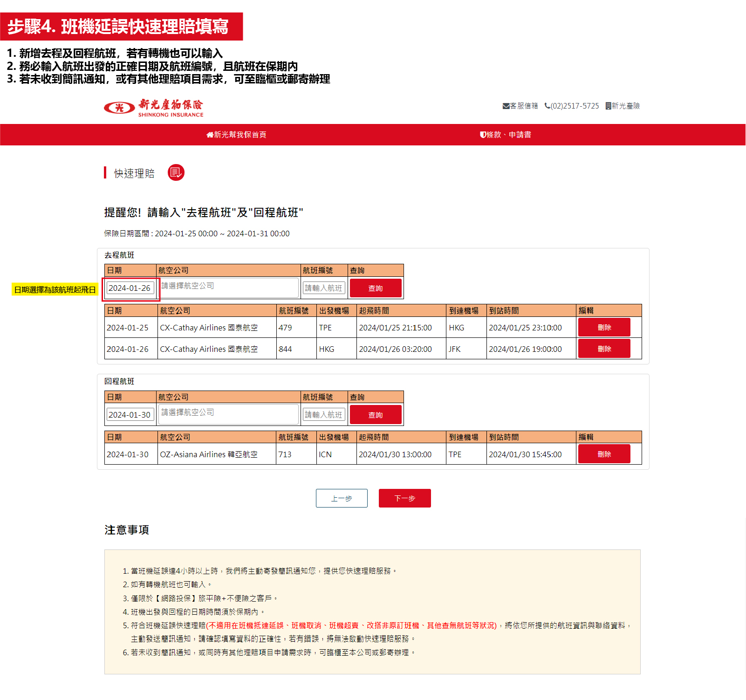
Task: Click the '844' flight number cell
Action: coord(296,349)
